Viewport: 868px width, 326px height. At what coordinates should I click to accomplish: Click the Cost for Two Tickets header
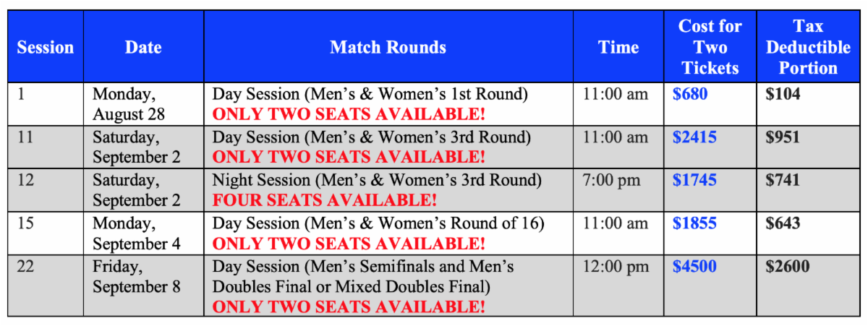[x=710, y=48]
